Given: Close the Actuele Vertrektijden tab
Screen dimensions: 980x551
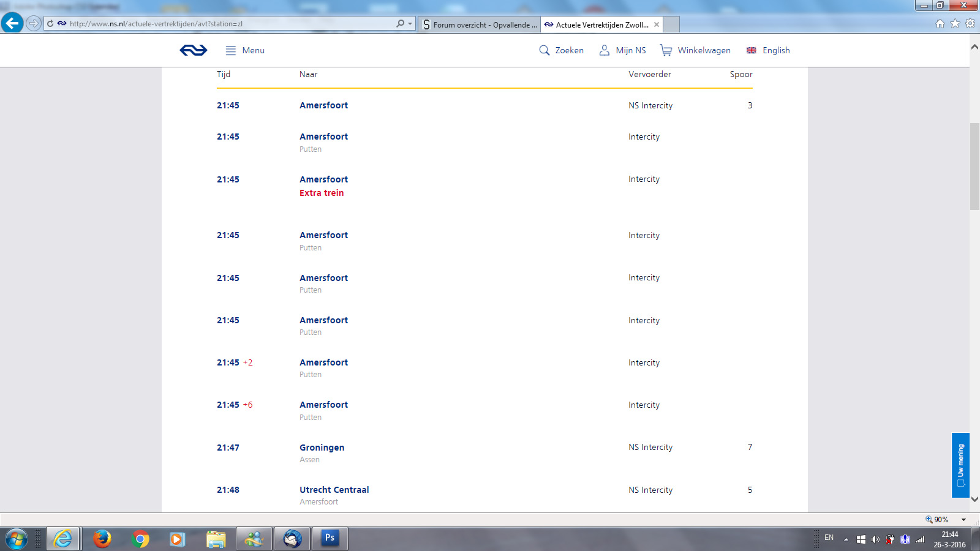Looking at the screenshot, I should (x=657, y=24).
